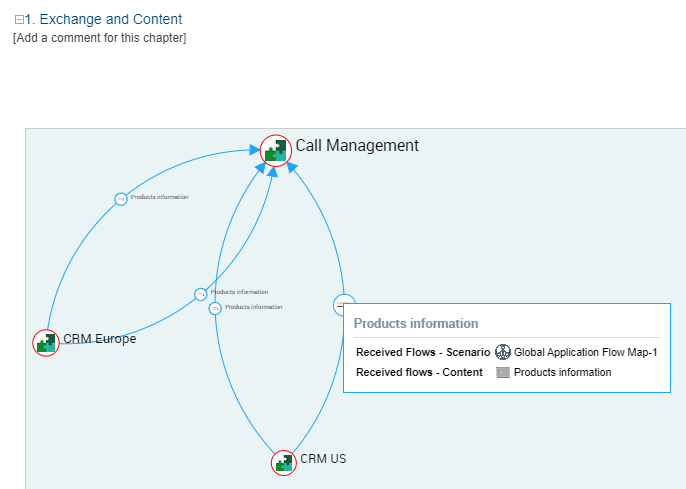Viewport: 686px width, 489px height.
Task: Click the Products information tooltip title
Action: click(416, 324)
